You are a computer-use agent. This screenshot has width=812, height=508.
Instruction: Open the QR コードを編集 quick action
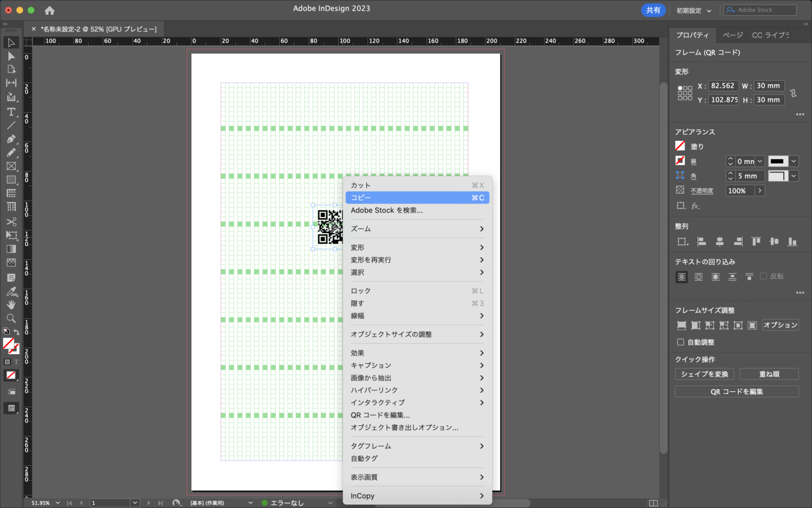click(x=736, y=392)
